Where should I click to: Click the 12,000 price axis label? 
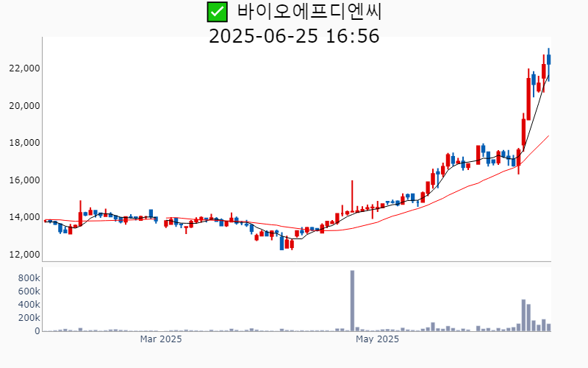click(x=24, y=255)
